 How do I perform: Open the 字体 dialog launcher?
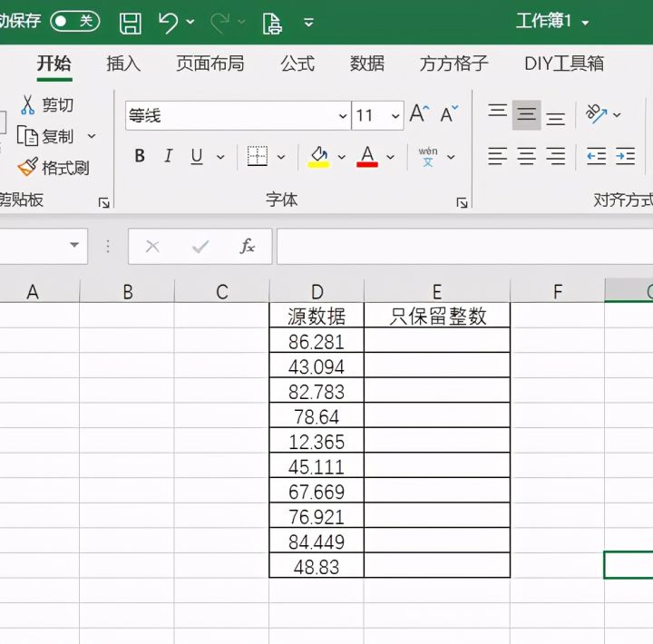point(462,203)
